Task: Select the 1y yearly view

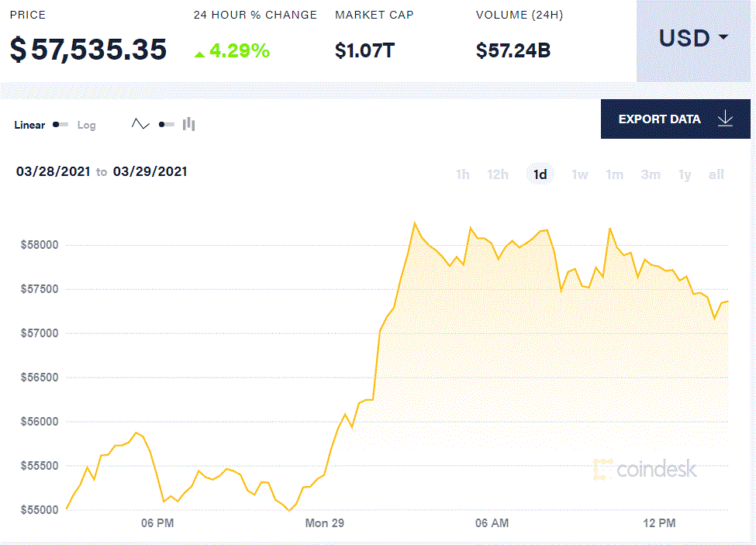Action: [x=684, y=174]
